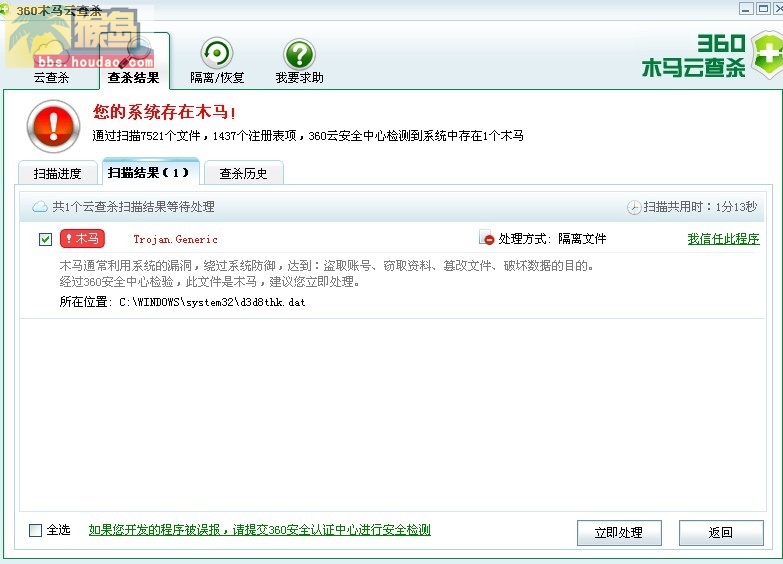Open the 查杀历史 tab
Image resolution: width=783 pixels, height=564 pixels.
244,173
